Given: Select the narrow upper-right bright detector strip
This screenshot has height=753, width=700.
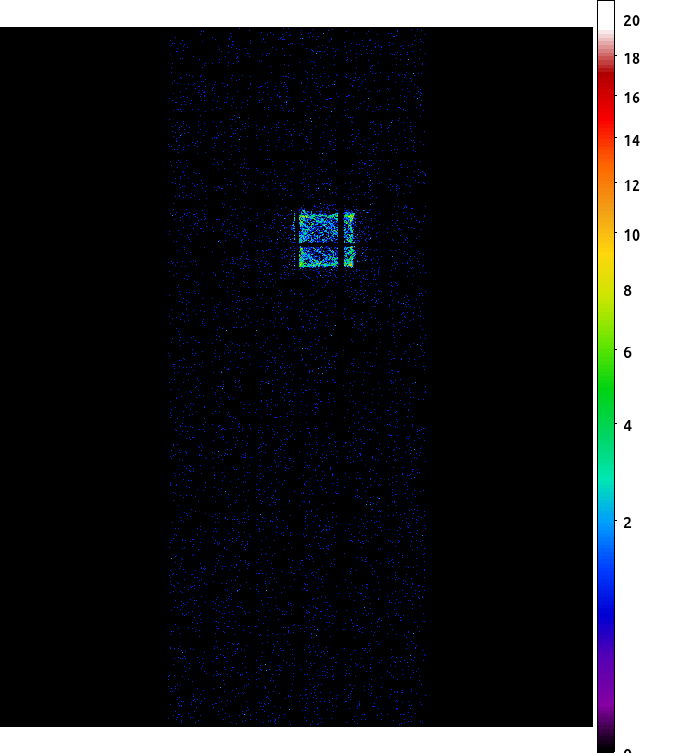Looking at the screenshot, I should pos(349,228).
